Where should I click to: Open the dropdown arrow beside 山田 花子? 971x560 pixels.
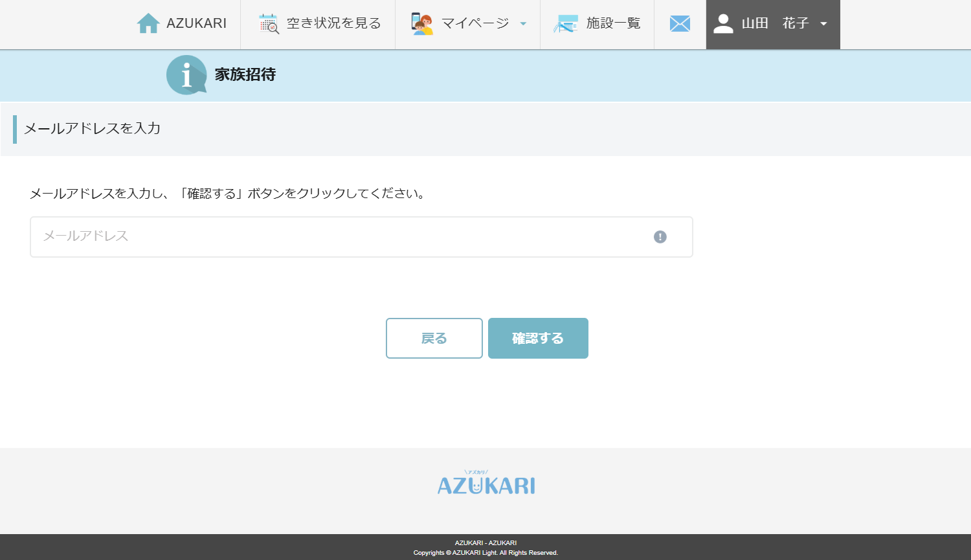click(823, 23)
